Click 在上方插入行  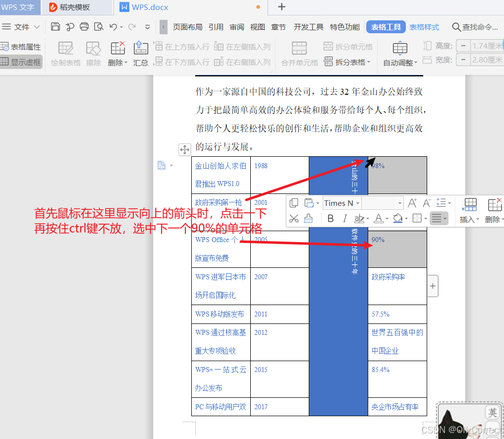pyautogui.click(x=182, y=47)
